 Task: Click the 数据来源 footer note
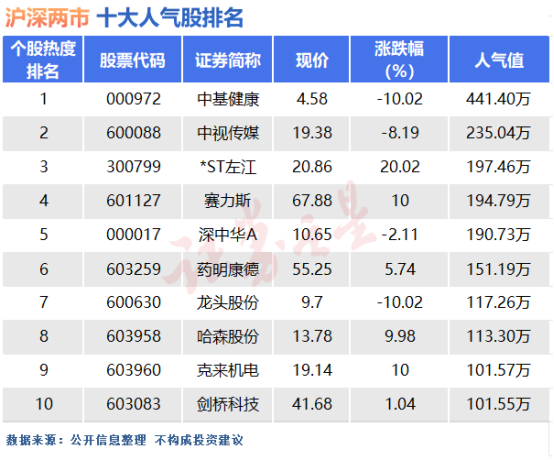pyautogui.click(x=124, y=440)
